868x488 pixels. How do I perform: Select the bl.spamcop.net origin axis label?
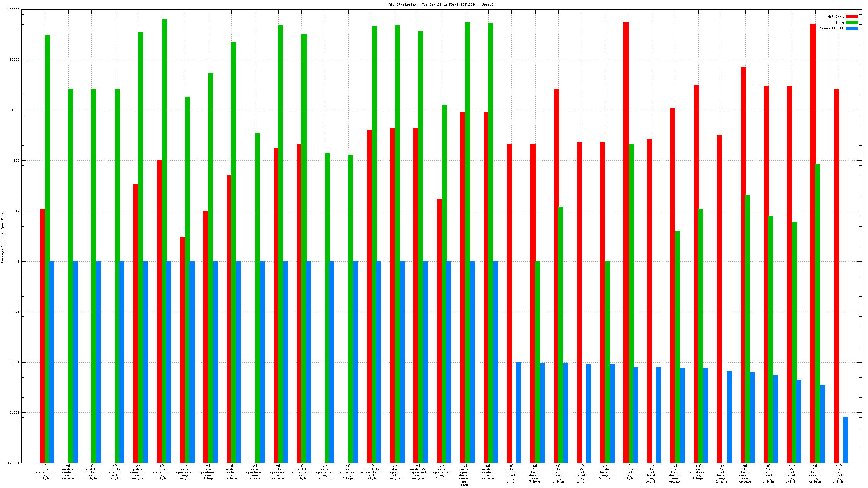click(278, 472)
